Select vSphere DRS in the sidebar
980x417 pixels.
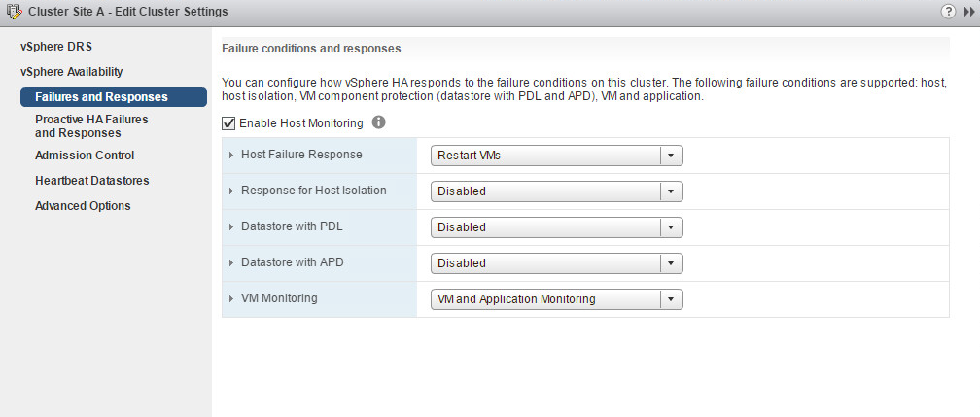tap(56, 47)
